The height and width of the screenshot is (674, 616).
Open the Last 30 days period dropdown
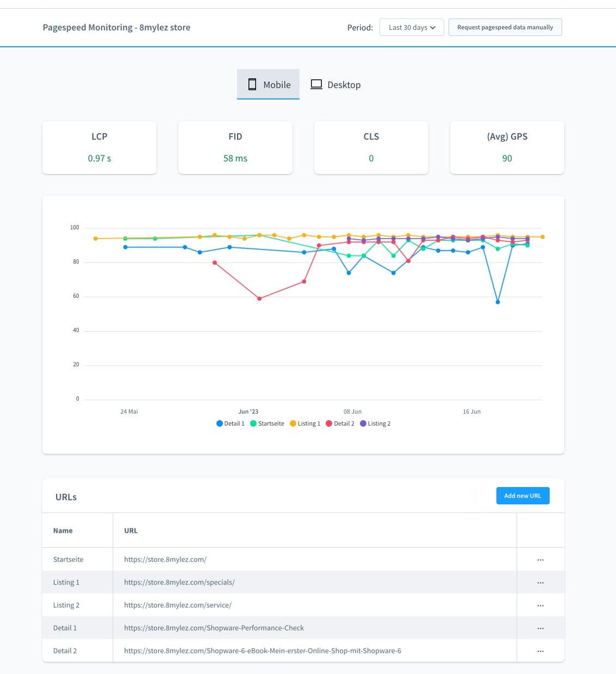(412, 27)
